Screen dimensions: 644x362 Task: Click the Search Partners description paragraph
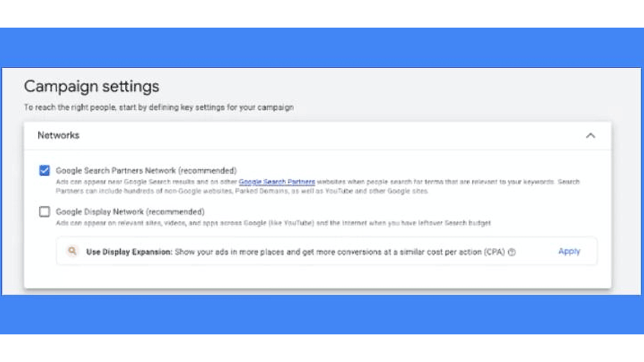[317, 187]
